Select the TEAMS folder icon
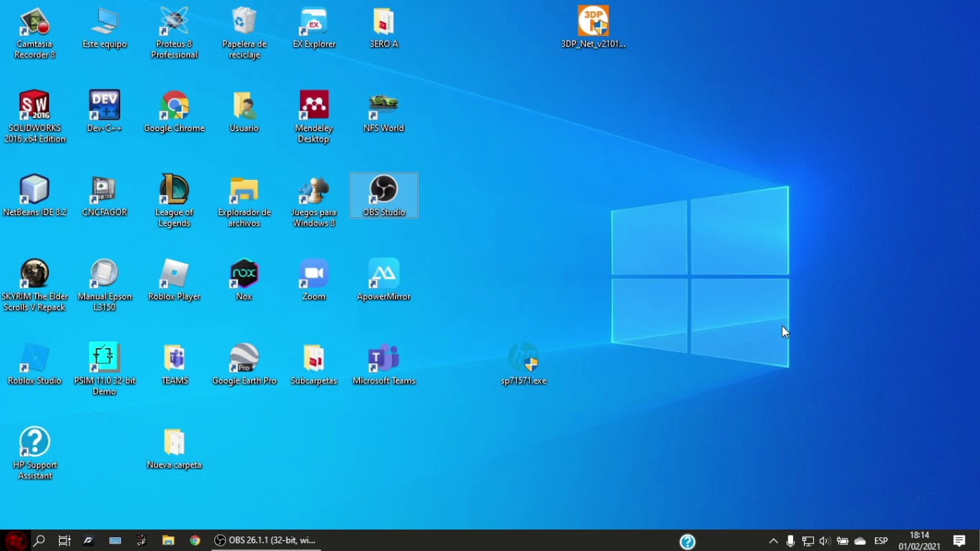Screen dimensions: 980x551 coord(175,365)
